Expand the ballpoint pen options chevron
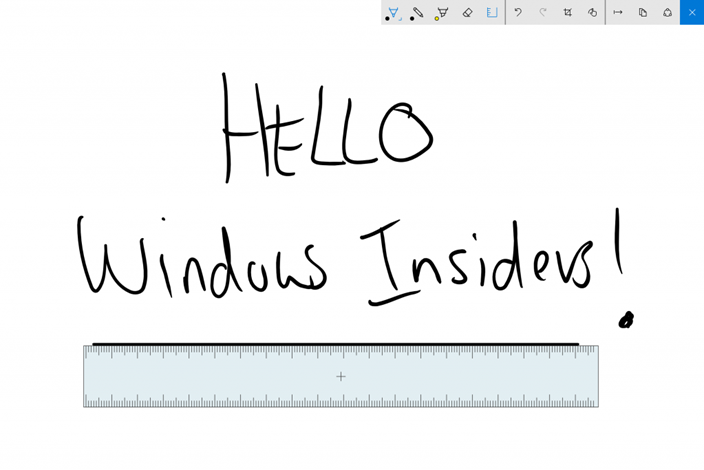Viewport: 704px width, 470px height. click(400, 19)
